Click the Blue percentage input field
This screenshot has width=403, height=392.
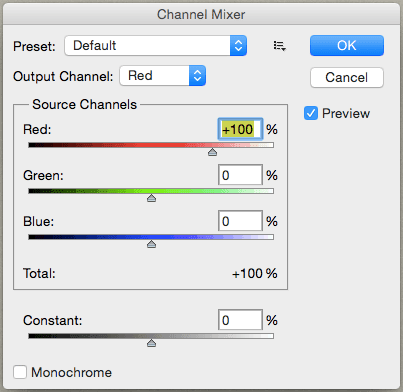(x=240, y=221)
